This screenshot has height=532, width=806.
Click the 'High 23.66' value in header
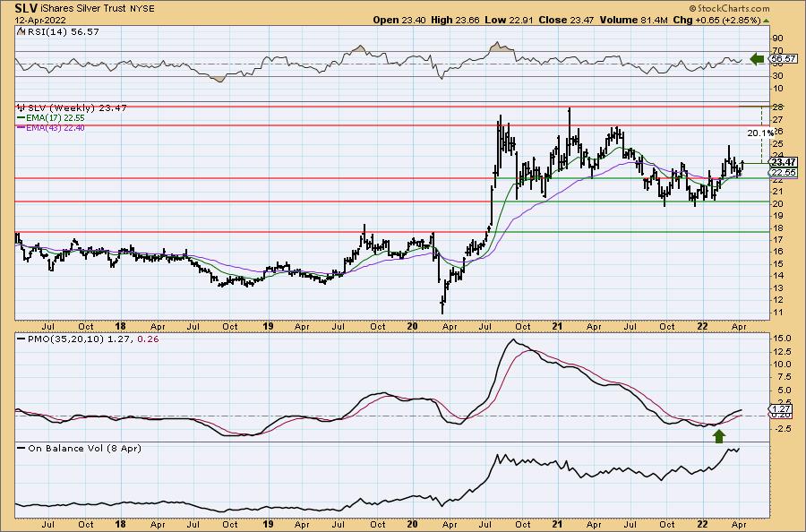coord(455,20)
